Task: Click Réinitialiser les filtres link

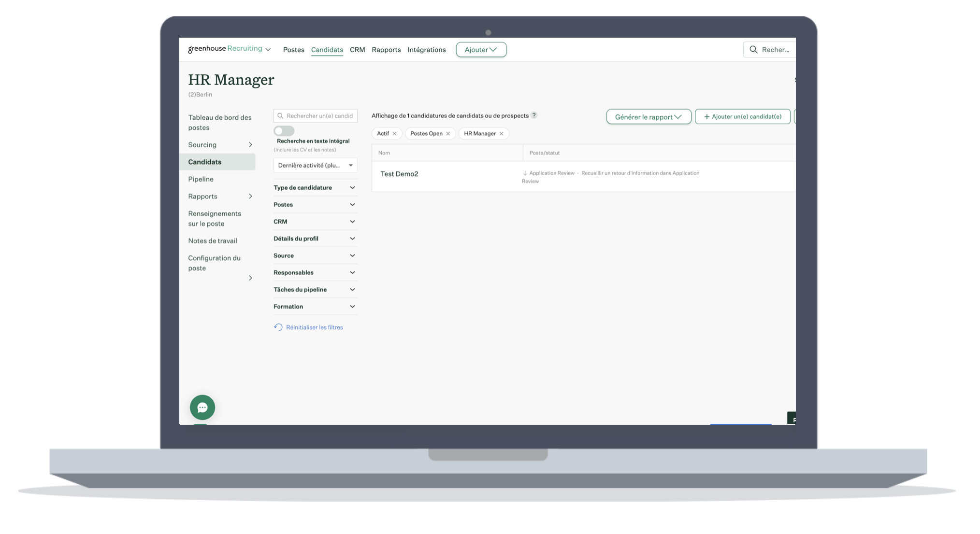Action: point(314,327)
